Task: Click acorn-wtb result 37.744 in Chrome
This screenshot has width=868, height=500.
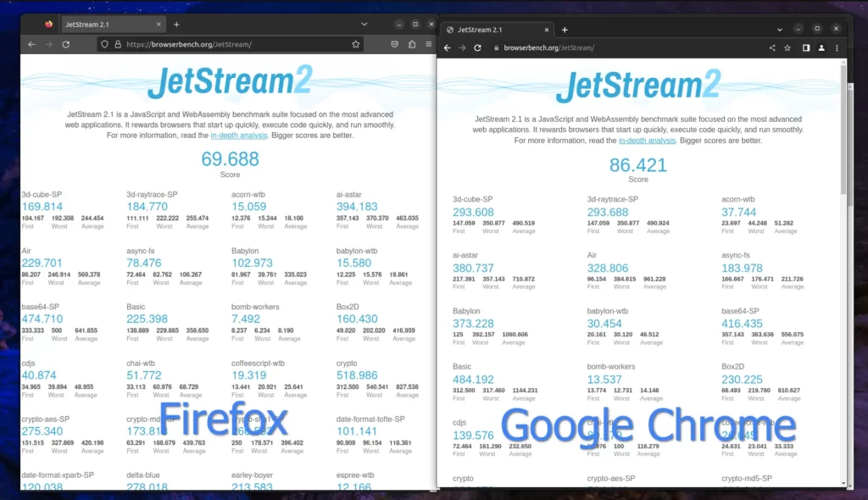Action: coord(738,212)
